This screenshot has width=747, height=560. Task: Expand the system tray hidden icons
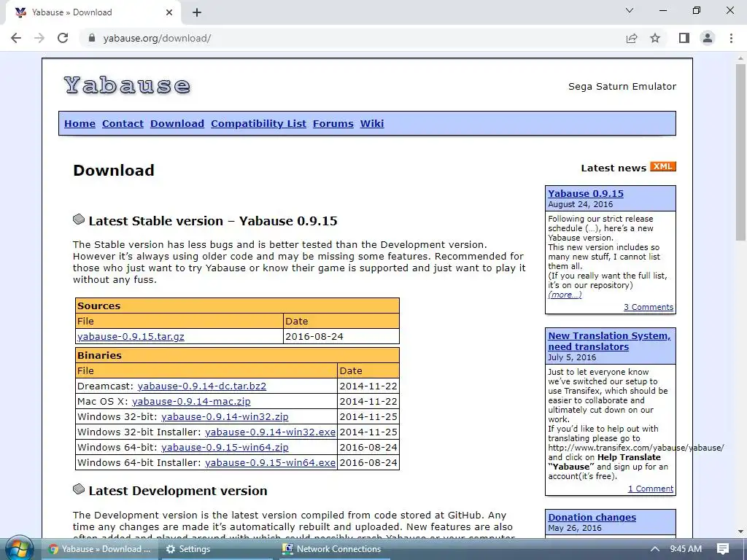click(x=655, y=549)
